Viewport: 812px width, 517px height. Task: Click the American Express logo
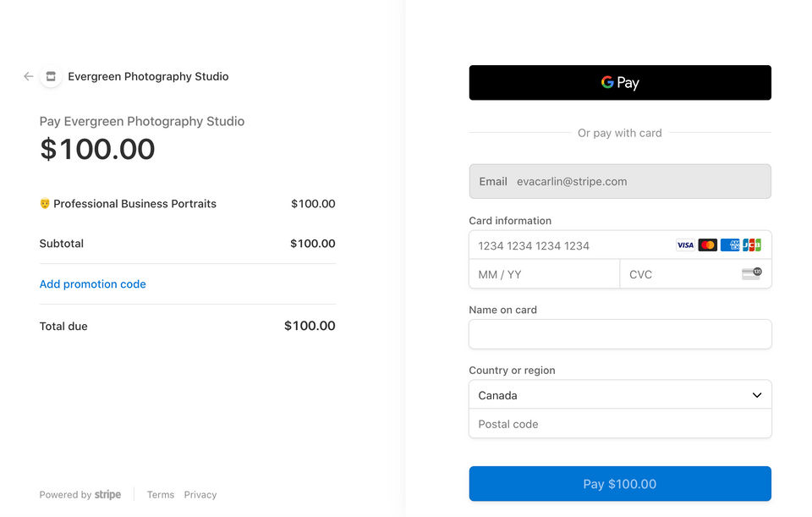click(x=730, y=245)
